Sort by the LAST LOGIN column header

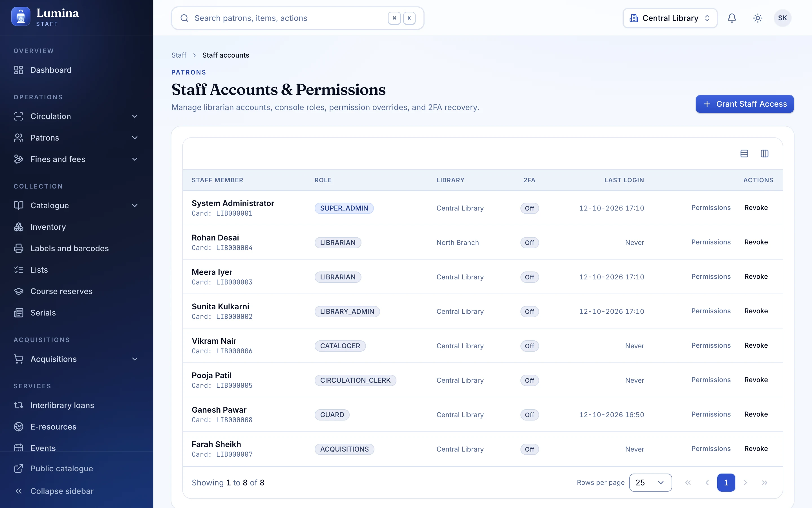[x=624, y=180]
